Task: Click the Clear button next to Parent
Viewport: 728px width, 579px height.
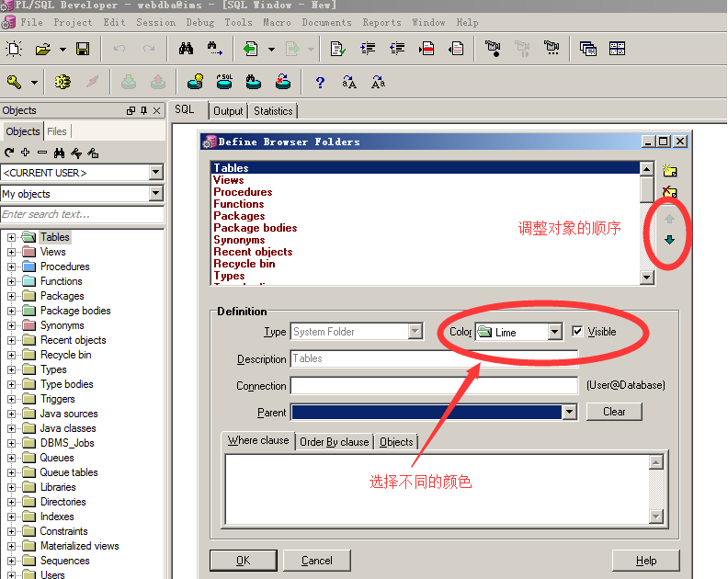Action: tap(614, 412)
